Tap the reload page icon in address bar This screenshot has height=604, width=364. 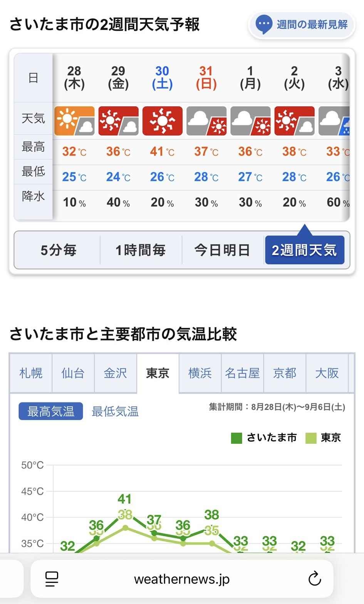click(x=315, y=579)
